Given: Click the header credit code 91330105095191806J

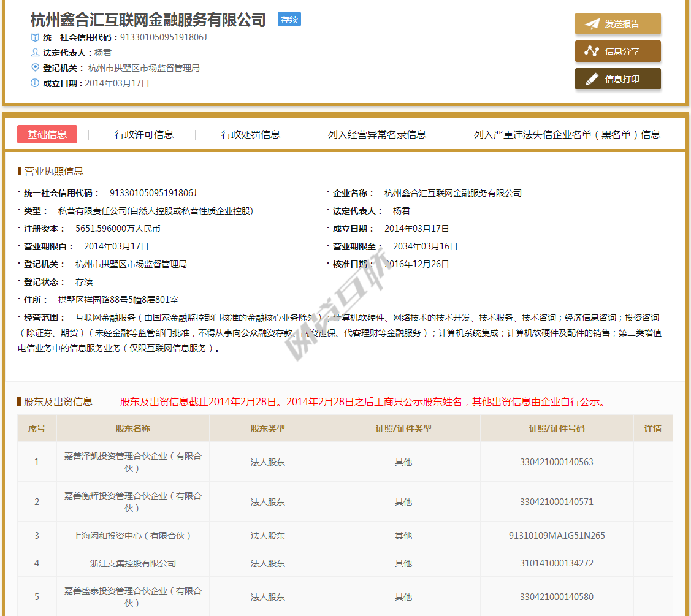Looking at the screenshot, I should pyautogui.click(x=164, y=37).
